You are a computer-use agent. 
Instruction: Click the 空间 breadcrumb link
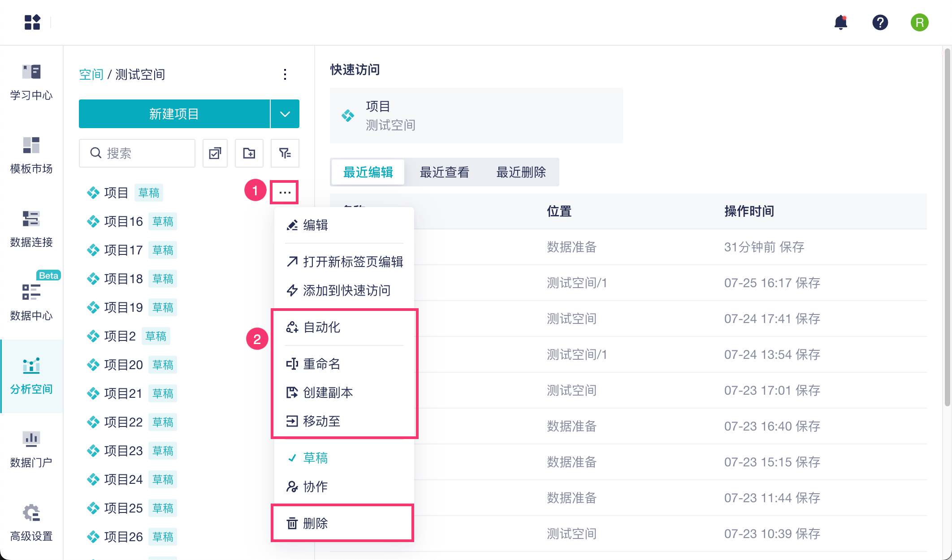tap(91, 74)
